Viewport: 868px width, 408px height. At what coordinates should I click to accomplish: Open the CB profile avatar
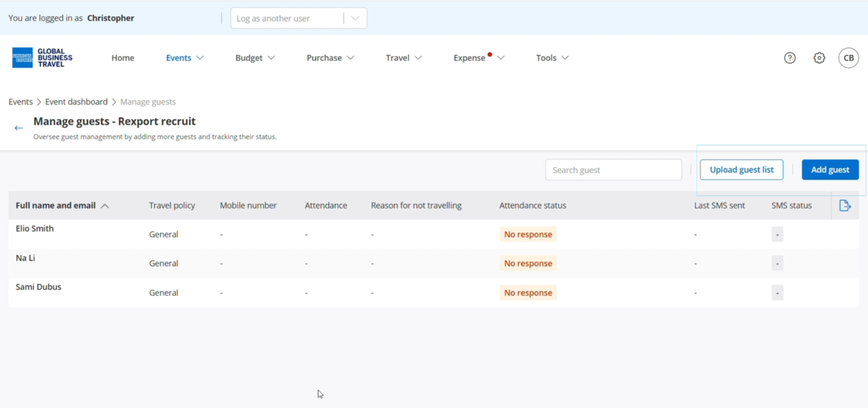point(848,58)
